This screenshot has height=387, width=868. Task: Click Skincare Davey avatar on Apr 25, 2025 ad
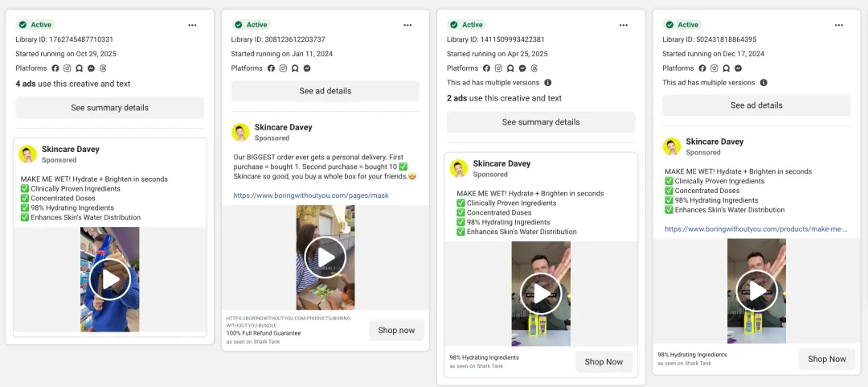[x=458, y=168]
